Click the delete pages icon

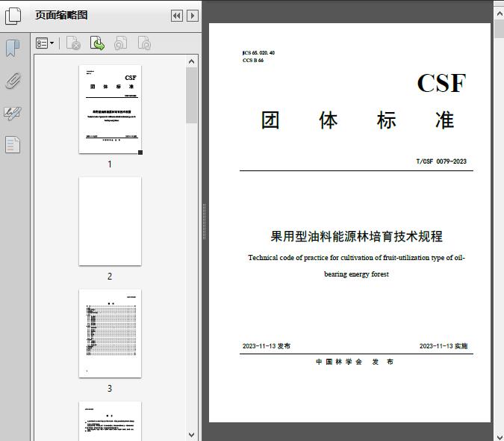[73, 43]
